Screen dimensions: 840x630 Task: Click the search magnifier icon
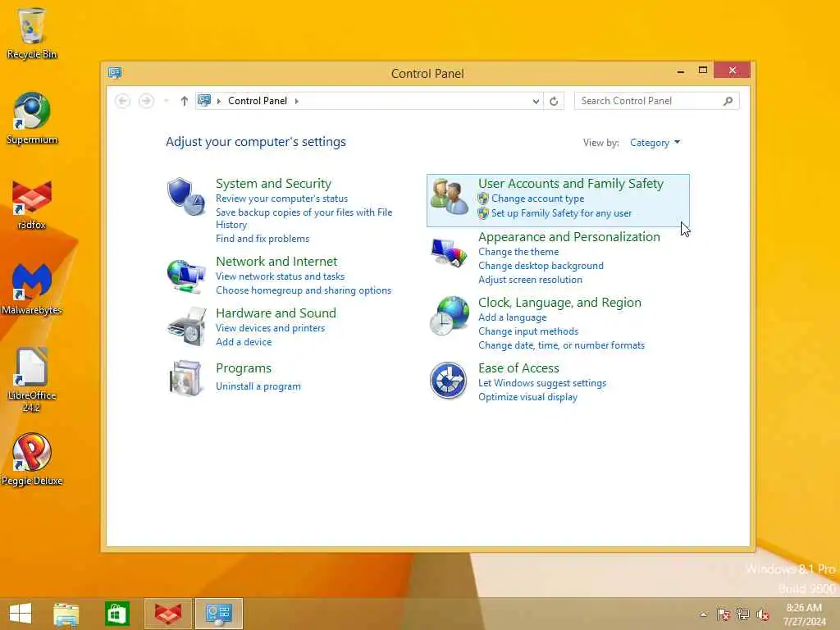coord(728,101)
